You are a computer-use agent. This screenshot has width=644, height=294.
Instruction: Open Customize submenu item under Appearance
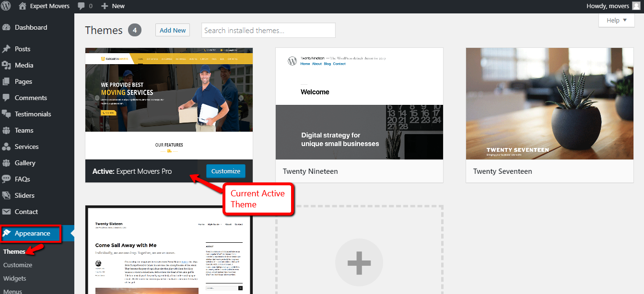(18, 265)
